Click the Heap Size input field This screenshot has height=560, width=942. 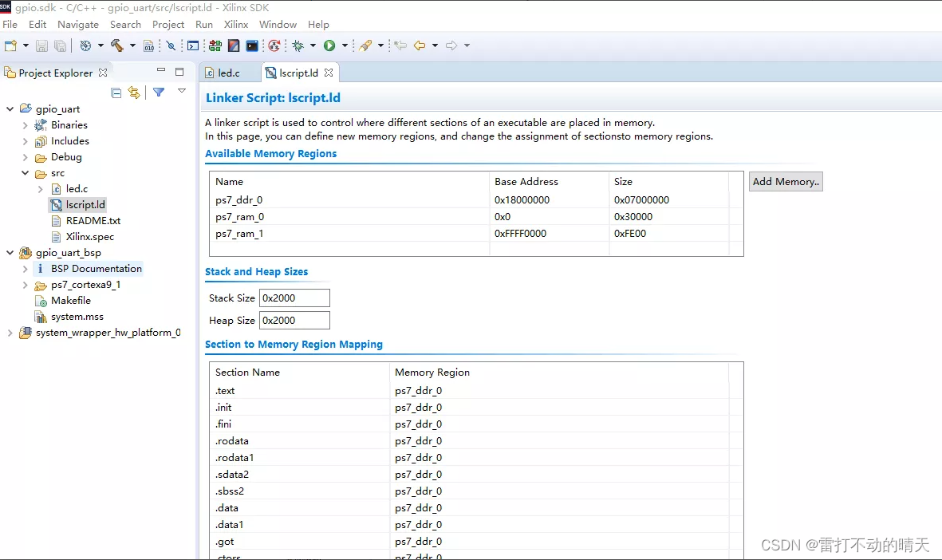tap(294, 320)
